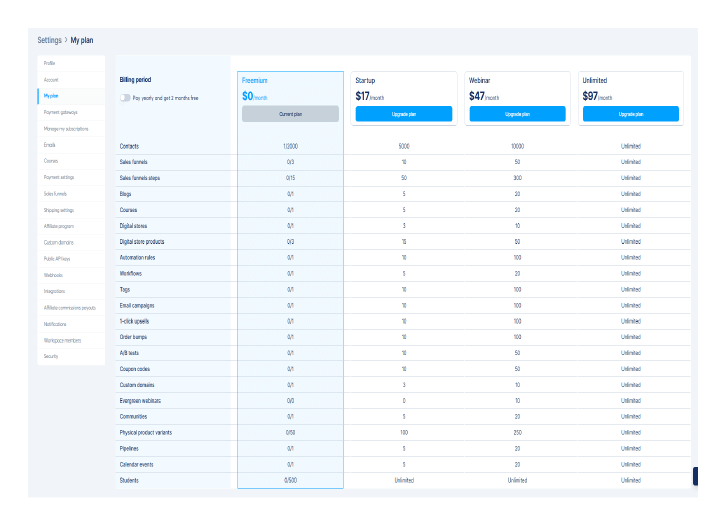The height and width of the screenshot is (520, 724).
Task: Open Account in the settings sidebar
Action: tap(71, 80)
